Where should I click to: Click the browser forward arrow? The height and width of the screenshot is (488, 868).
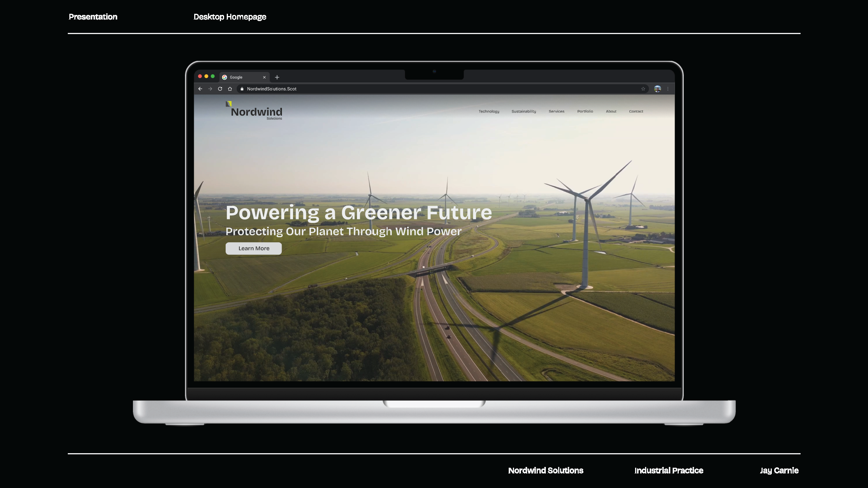pyautogui.click(x=210, y=89)
